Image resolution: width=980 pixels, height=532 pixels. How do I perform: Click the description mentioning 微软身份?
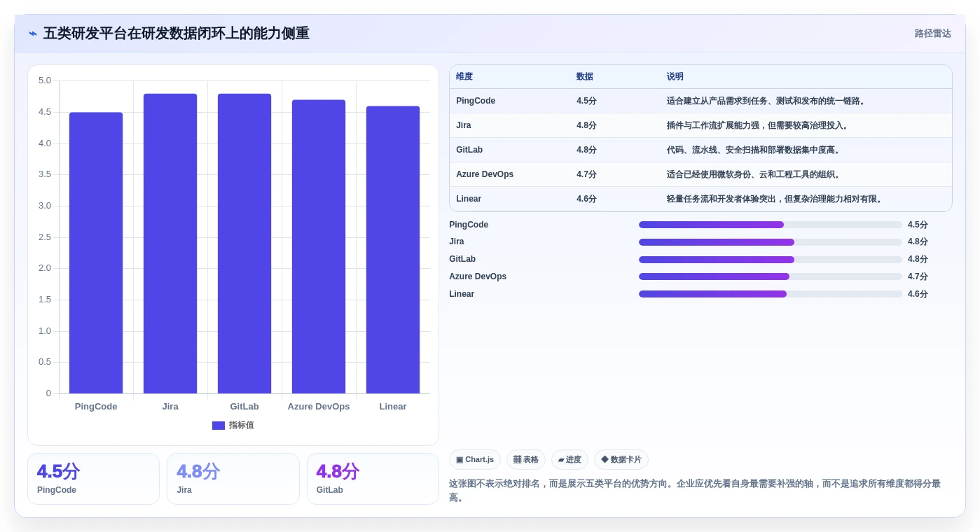tap(754, 174)
